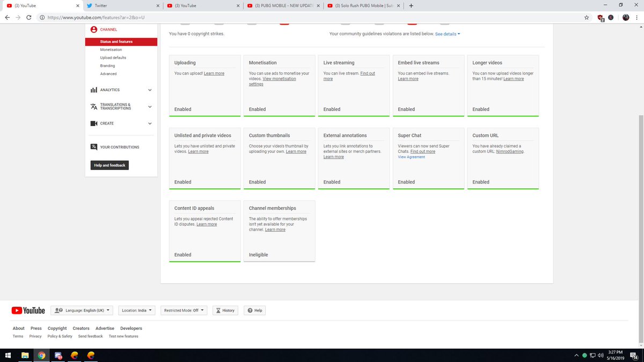Go back using the browser back arrow

click(6, 17)
